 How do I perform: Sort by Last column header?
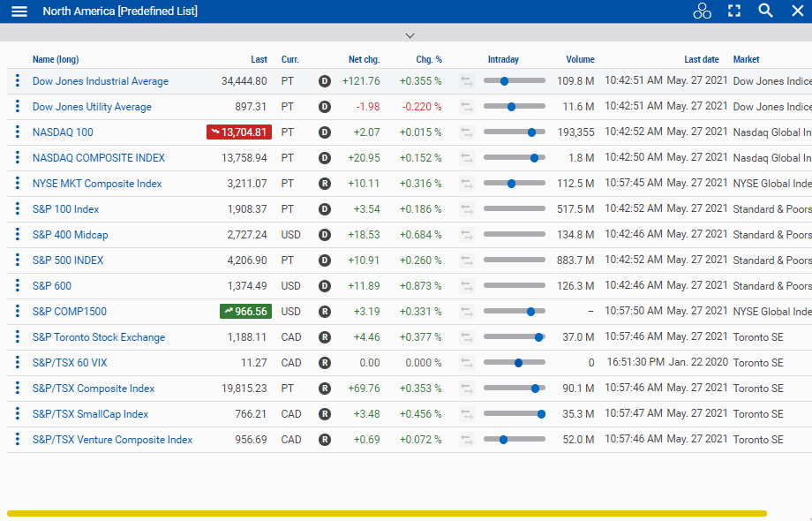pyautogui.click(x=259, y=59)
